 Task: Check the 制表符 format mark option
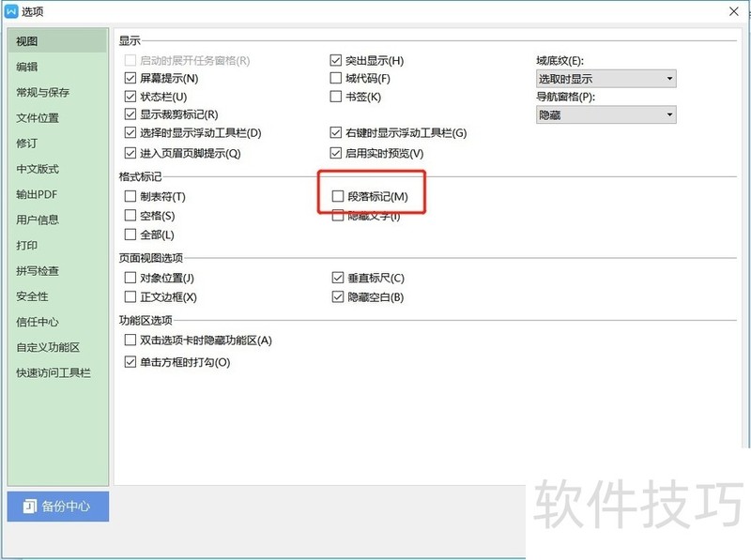pyautogui.click(x=130, y=197)
